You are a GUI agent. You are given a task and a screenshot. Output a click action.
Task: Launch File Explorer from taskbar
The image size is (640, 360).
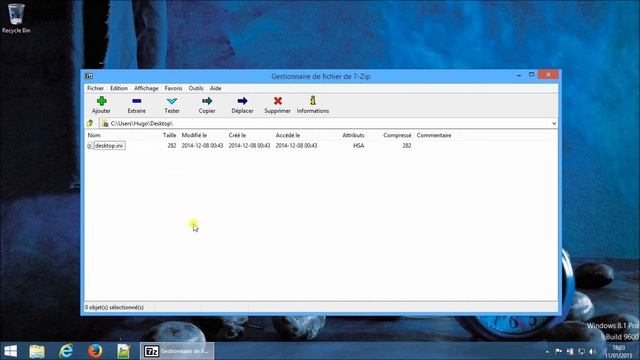[x=37, y=351]
